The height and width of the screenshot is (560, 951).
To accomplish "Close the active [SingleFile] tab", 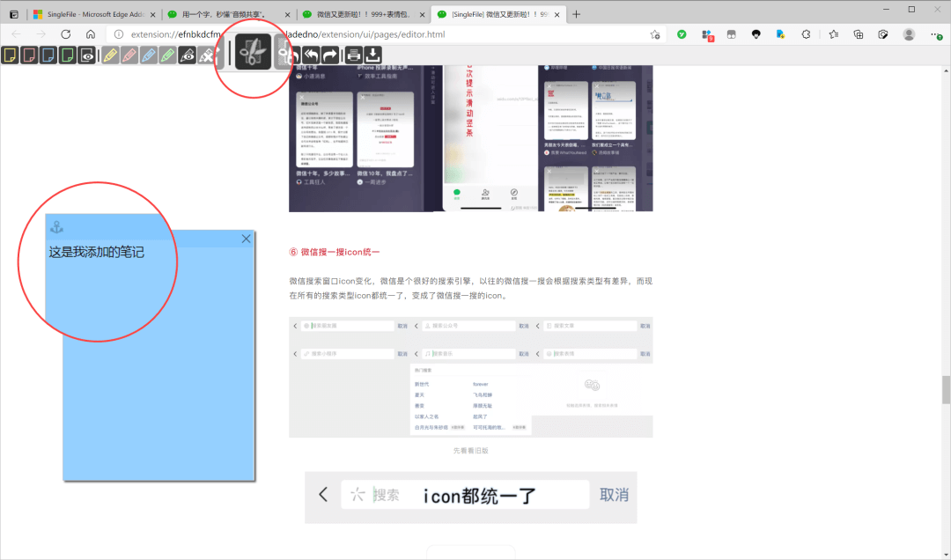I will [557, 15].
